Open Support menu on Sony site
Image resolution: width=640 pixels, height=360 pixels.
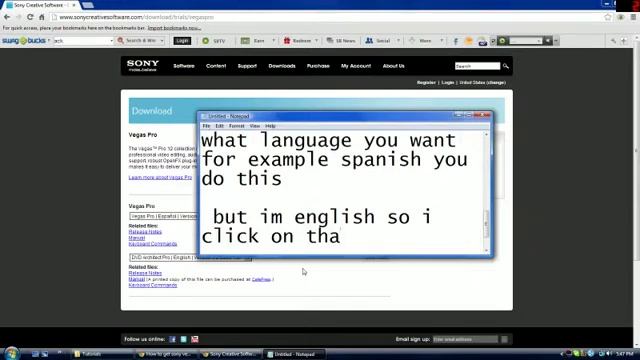click(247, 66)
